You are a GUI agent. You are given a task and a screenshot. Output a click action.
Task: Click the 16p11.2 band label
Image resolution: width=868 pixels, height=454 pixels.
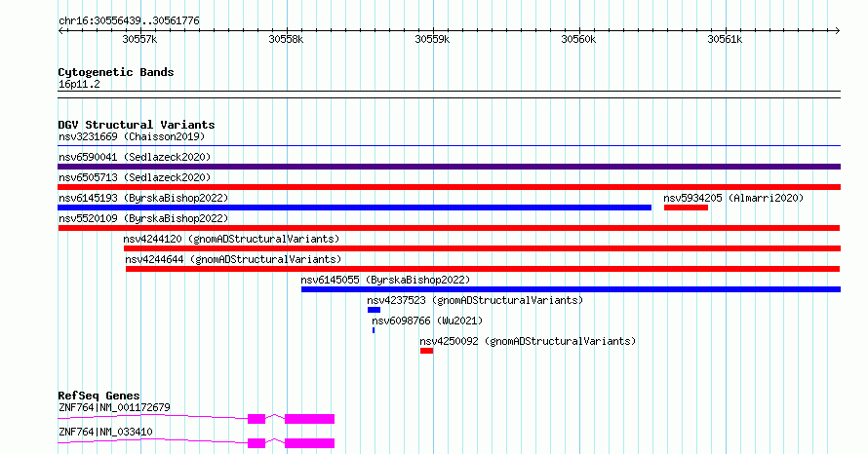pos(79,84)
